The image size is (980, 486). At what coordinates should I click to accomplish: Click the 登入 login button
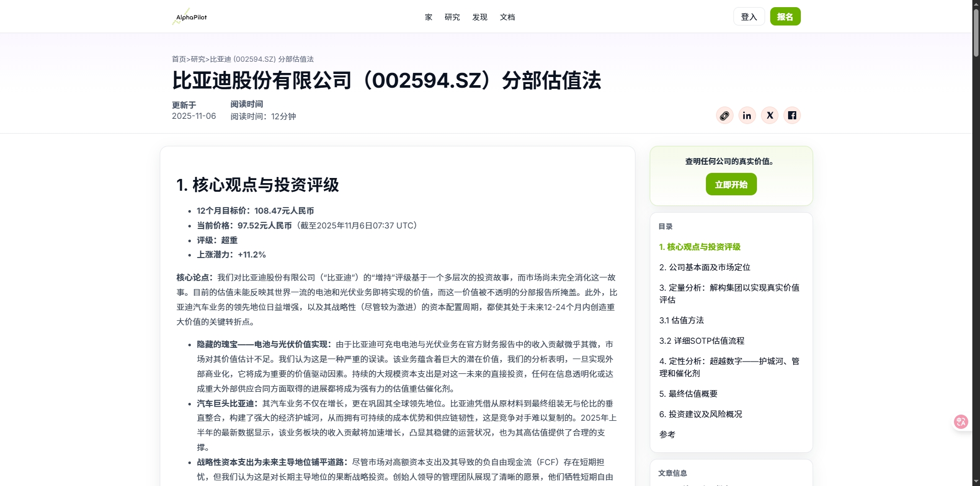click(749, 16)
